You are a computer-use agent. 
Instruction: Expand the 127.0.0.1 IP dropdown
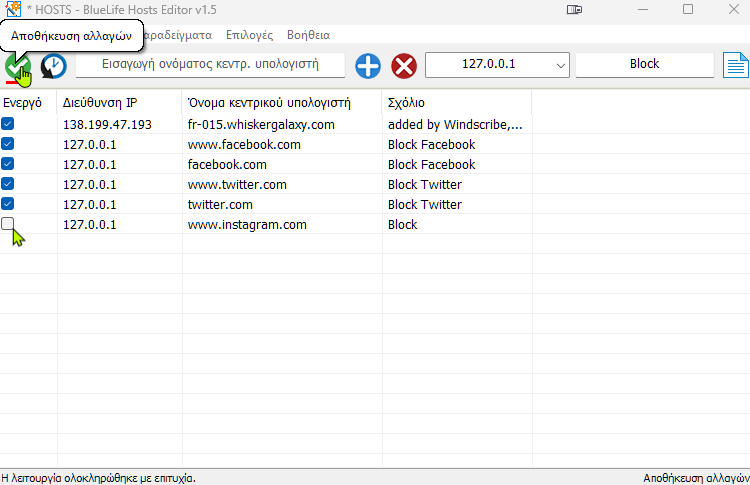coord(560,65)
